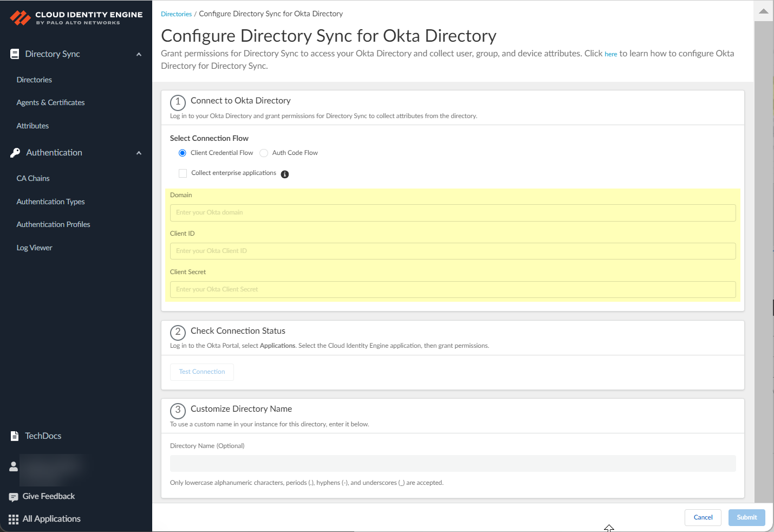774x532 pixels.
Task: Collapse the Directory Sync menu chevron
Action: (x=139, y=54)
